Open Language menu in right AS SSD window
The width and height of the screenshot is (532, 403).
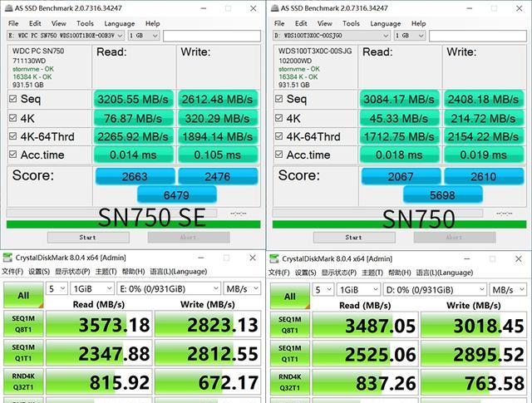click(386, 23)
